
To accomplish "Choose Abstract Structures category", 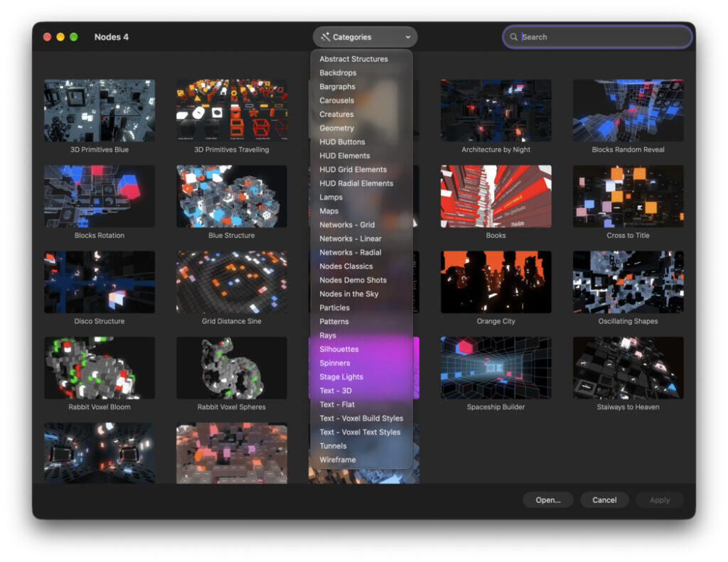I will tap(353, 59).
